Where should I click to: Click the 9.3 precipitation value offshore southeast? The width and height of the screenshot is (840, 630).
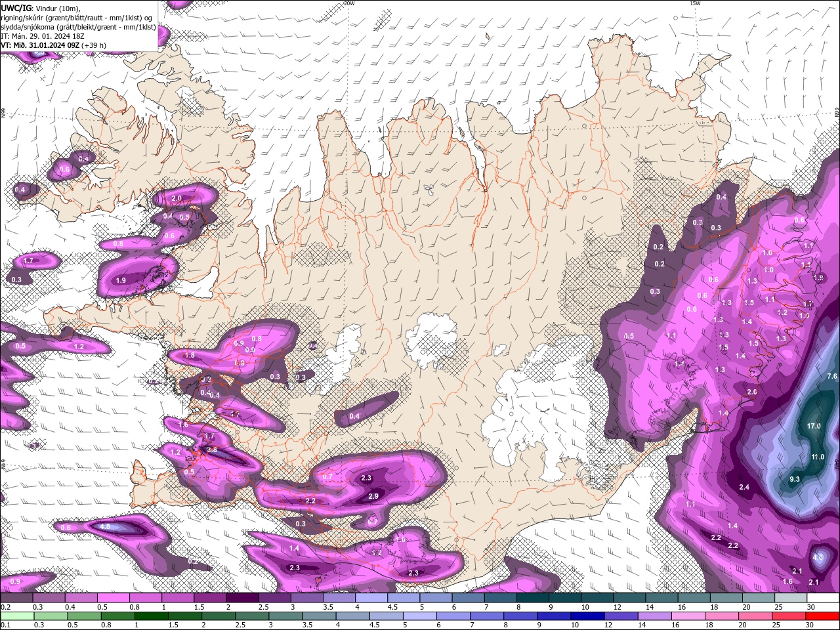[795, 479]
